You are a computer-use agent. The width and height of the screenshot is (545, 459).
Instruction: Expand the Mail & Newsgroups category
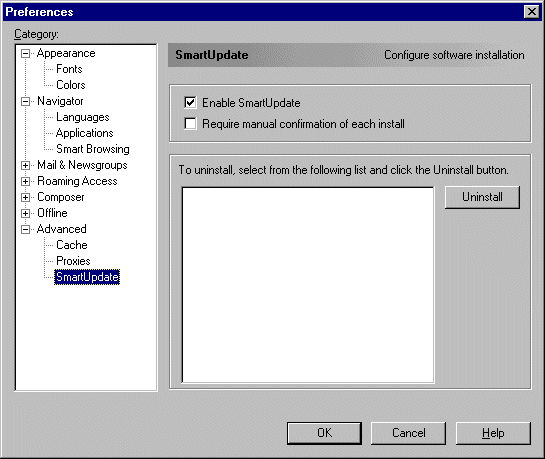(x=25, y=165)
